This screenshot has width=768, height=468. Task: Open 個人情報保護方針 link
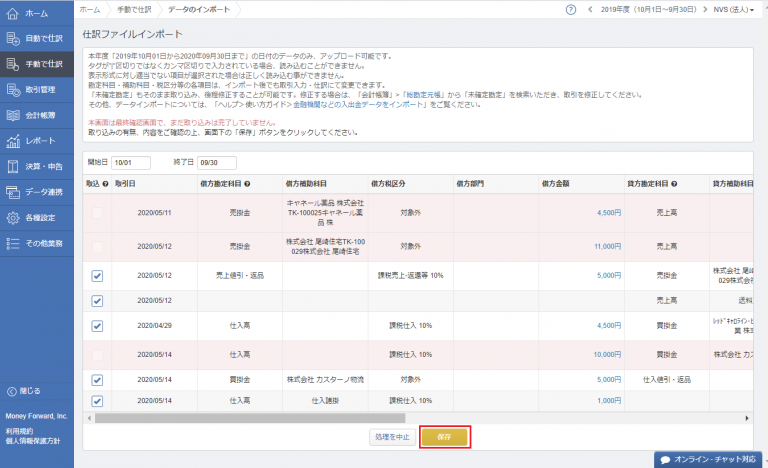coord(33,441)
